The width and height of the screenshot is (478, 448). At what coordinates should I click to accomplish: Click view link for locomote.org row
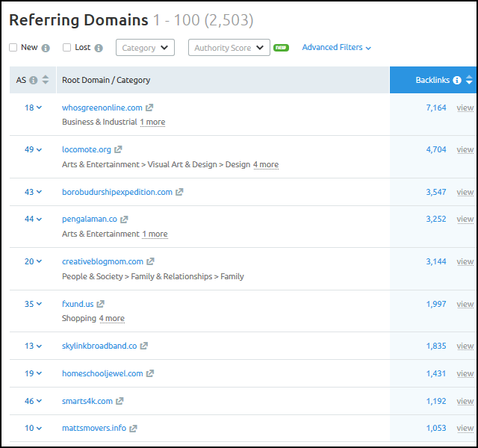465,149
